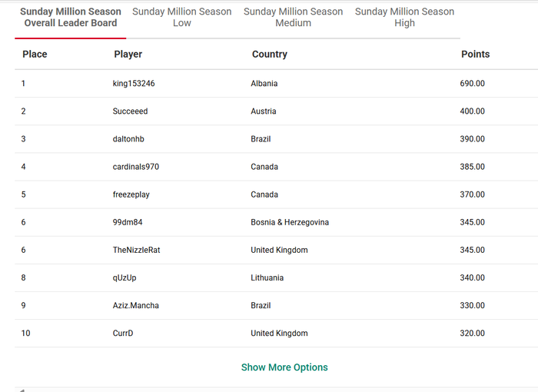This screenshot has height=392, width=538.
Task: Select player TheNizzleRat row
Action: [x=276, y=251]
